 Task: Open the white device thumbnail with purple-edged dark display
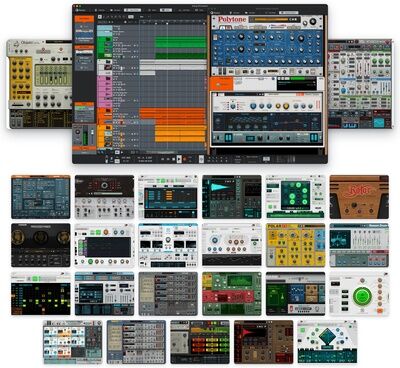point(104,245)
